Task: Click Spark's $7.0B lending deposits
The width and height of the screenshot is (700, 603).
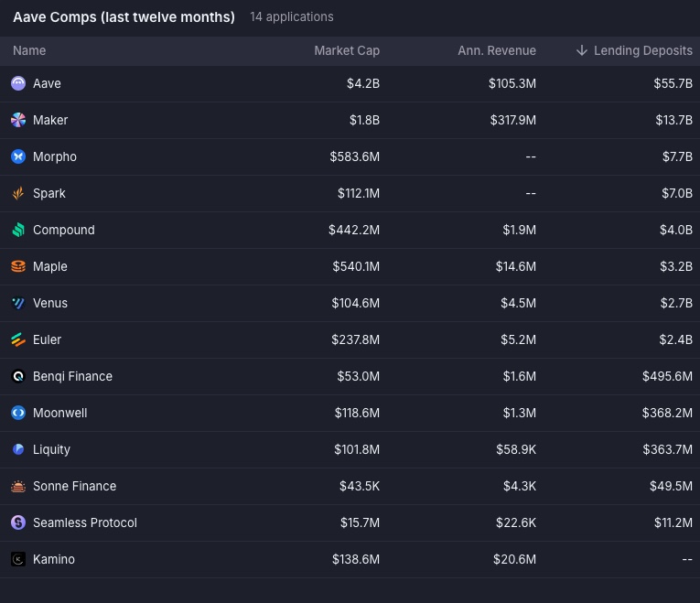Action: (x=677, y=193)
